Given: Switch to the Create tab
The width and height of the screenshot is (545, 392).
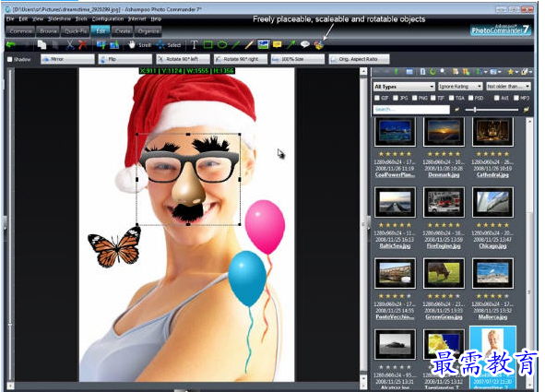Looking at the screenshot, I should click(123, 31).
